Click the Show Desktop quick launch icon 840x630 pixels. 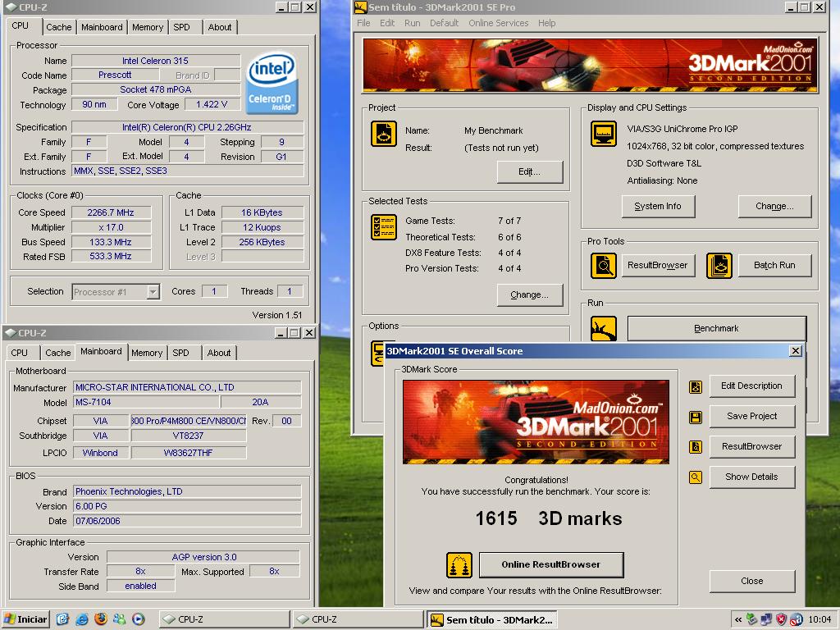[x=62, y=619]
